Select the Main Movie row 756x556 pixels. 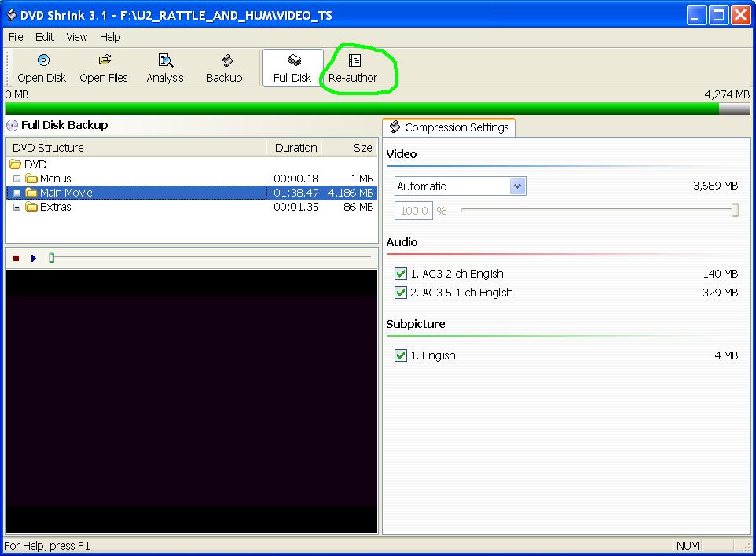[x=192, y=193]
